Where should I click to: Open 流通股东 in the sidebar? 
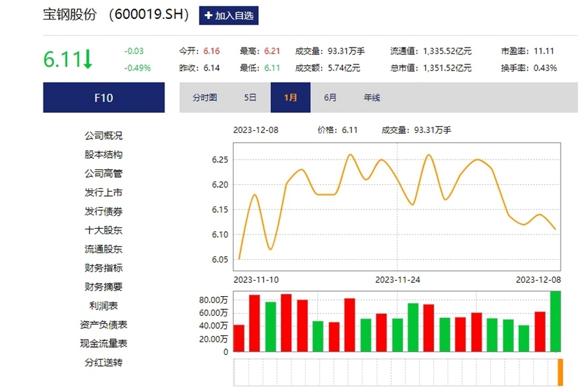click(104, 249)
